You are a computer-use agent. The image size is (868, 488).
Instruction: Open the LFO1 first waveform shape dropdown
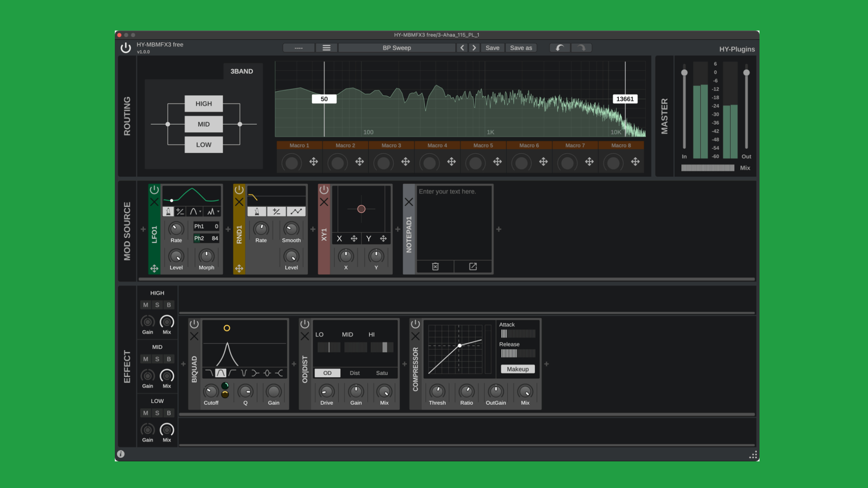pos(195,211)
